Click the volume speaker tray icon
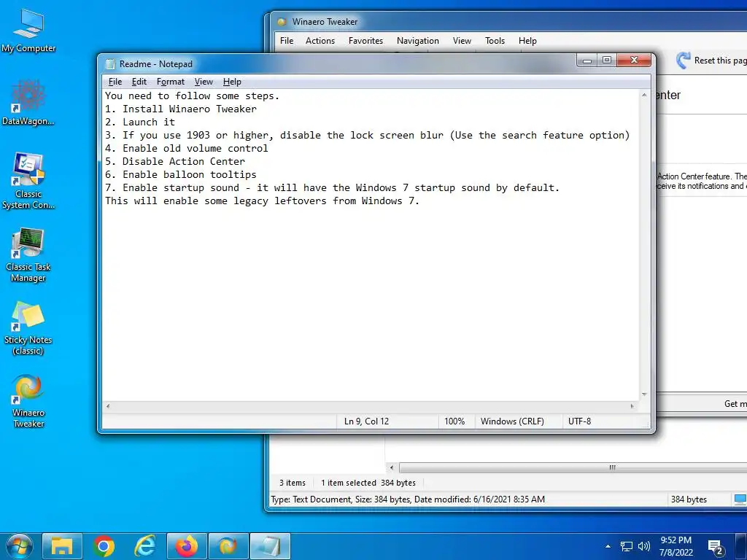 pyautogui.click(x=643, y=546)
